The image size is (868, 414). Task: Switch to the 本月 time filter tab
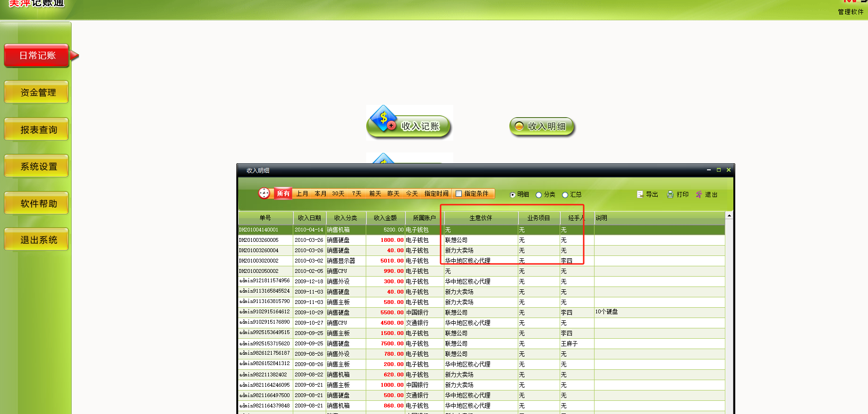pos(321,194)
